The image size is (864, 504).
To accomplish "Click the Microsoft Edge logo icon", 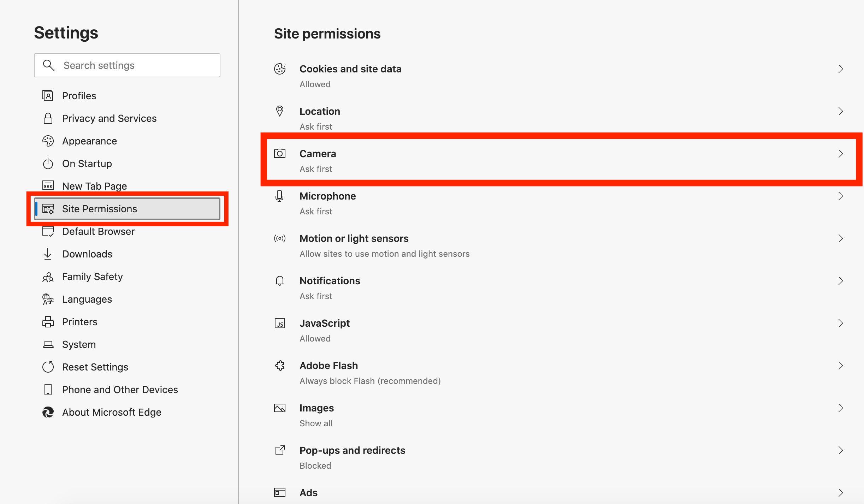I will coord(48,412).
